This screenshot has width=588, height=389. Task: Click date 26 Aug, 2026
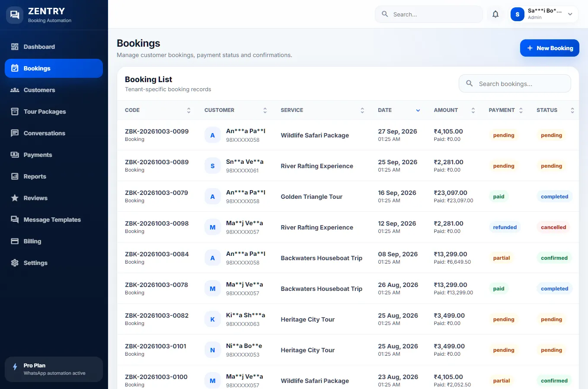pos(398,285)
